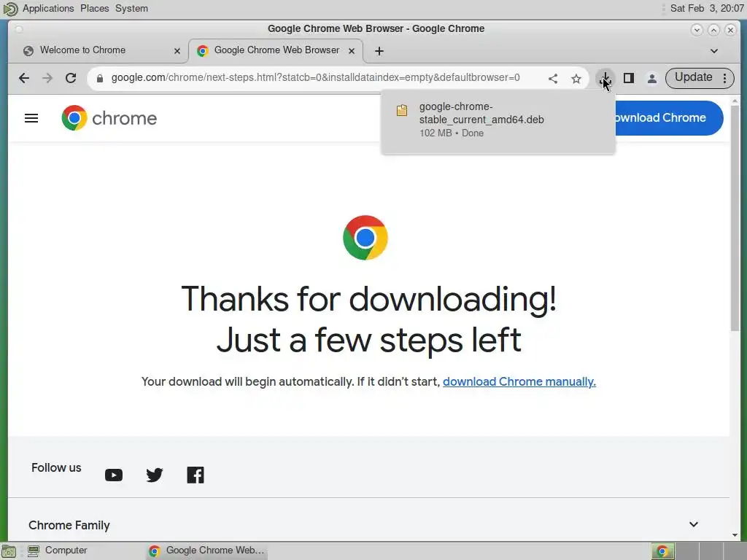This screenshot has width=747, height=560.
Task: Open the tab search dropdown arrow
Action: pos(713,51)
